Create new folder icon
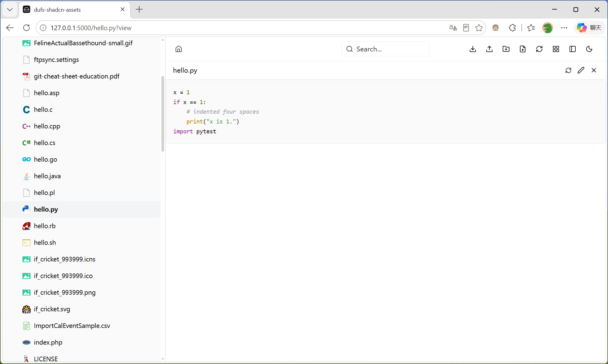 (x=506, y=49)
